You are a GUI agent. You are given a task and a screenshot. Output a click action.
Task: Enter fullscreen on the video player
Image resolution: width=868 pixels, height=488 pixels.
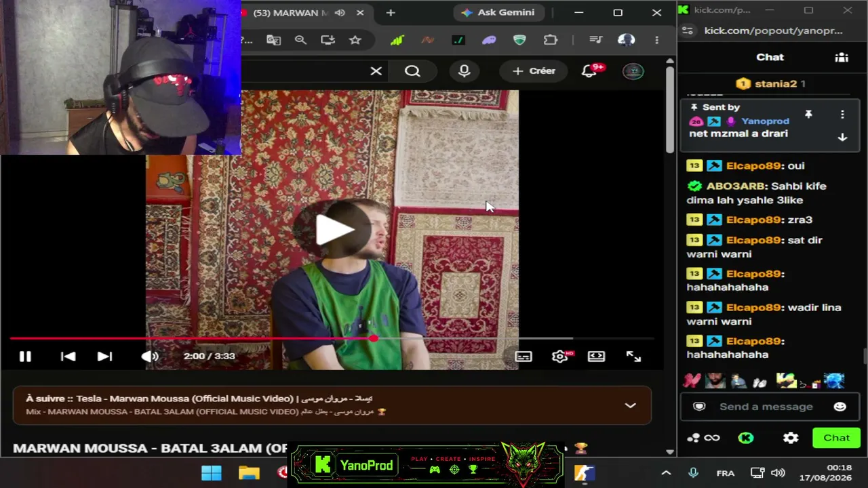(x=633, y=357)
